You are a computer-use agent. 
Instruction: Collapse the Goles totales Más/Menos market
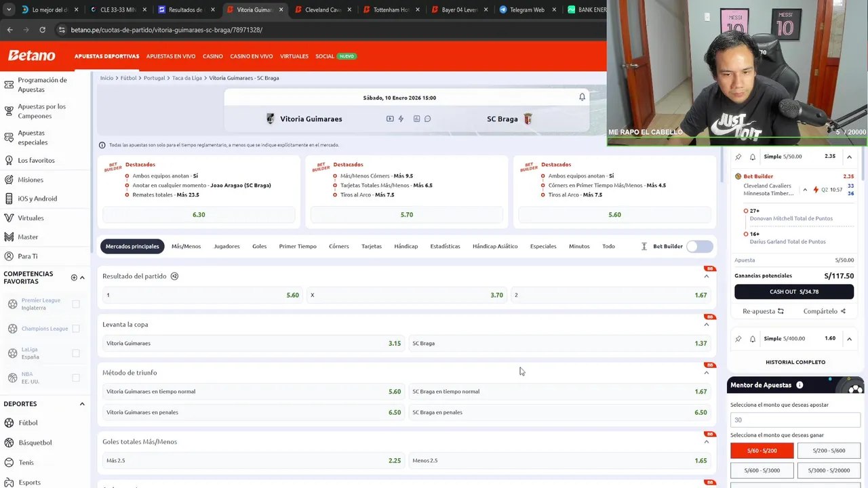click(x=706, y=441)
